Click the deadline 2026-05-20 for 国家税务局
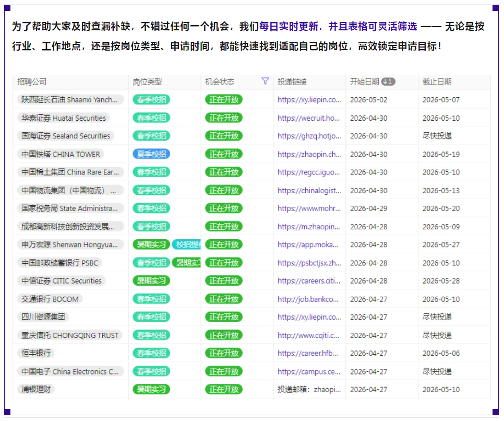This screenshot has width=504, height=421. click(441, 208)
